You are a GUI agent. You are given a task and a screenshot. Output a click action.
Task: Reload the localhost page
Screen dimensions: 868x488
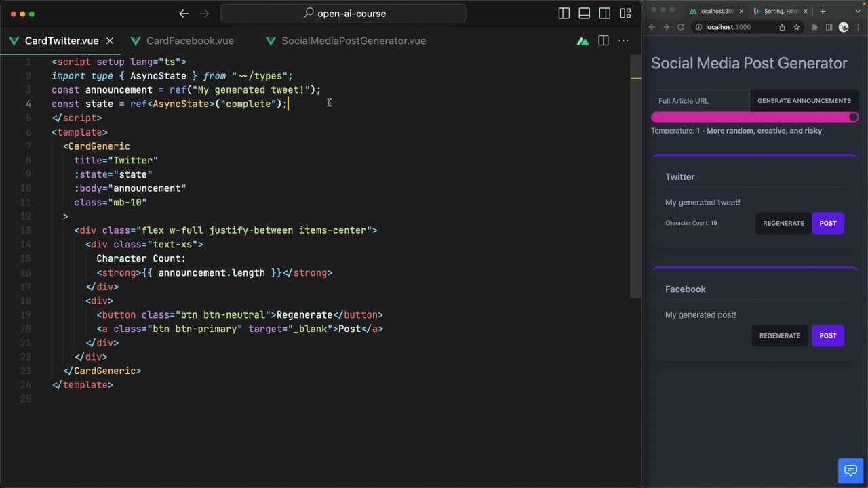point(681,27)
